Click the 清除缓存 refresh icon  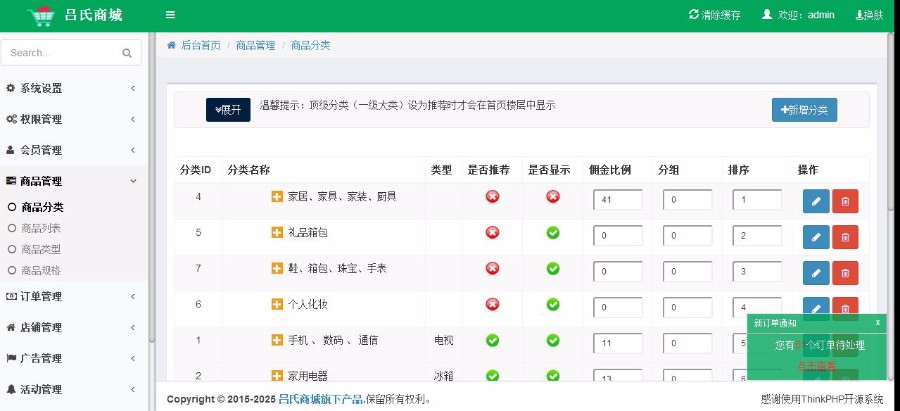point(693,14)
